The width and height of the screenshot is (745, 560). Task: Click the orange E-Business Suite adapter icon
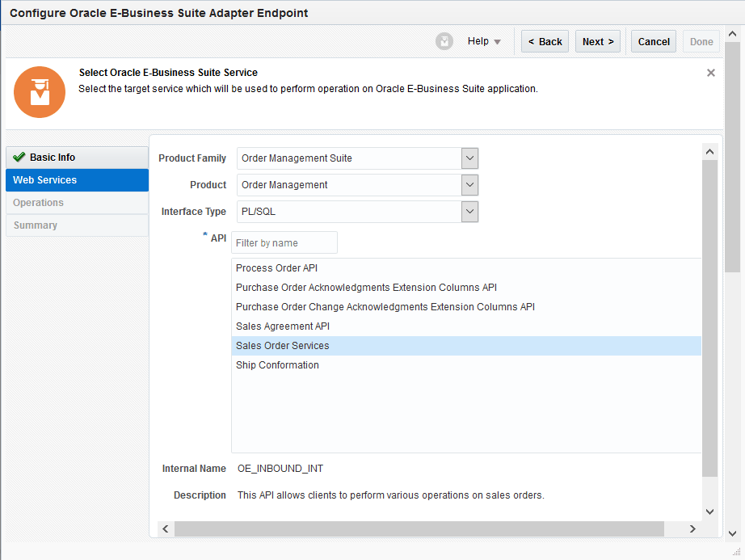click(40, 92)
